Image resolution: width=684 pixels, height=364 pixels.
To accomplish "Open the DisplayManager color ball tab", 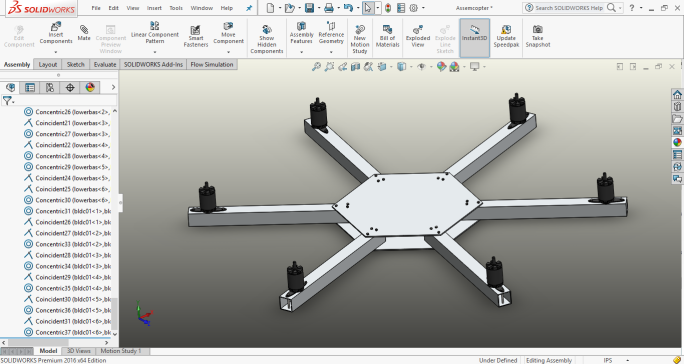I will click(90, 87).
